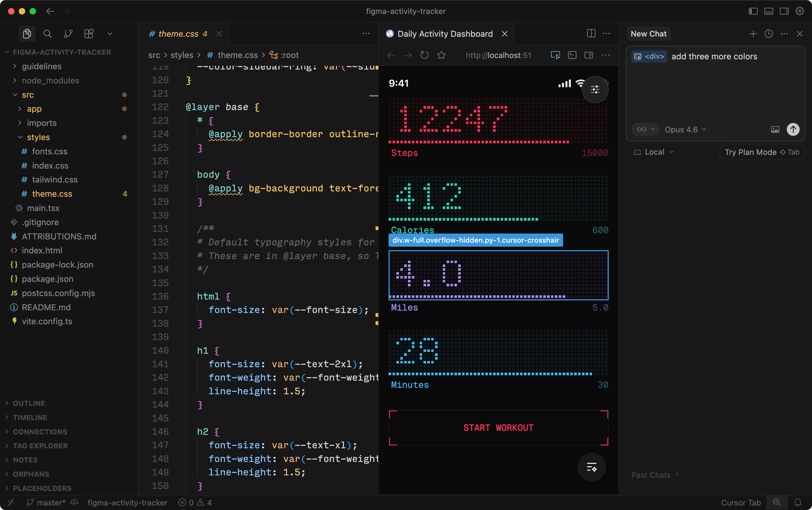Click the Miles purple progress bar
This screenshot has height=510, width=812.
pyautogui.click(x=477, y=296)
